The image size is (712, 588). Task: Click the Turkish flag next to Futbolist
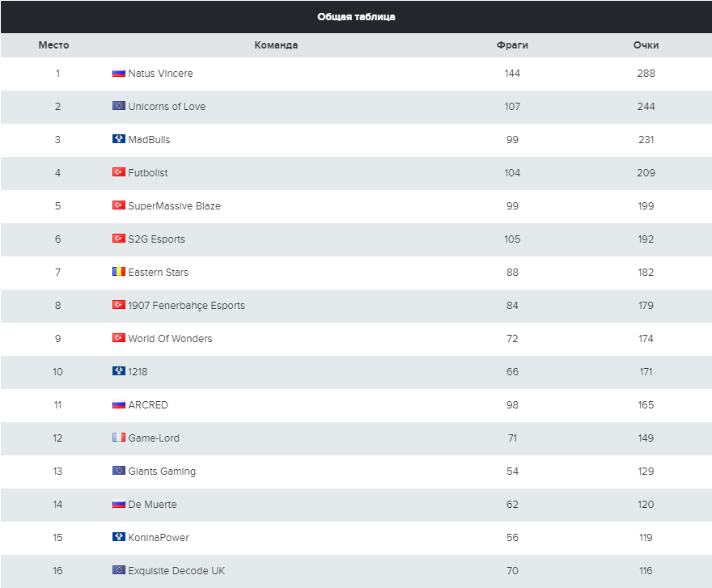(118, 172)
